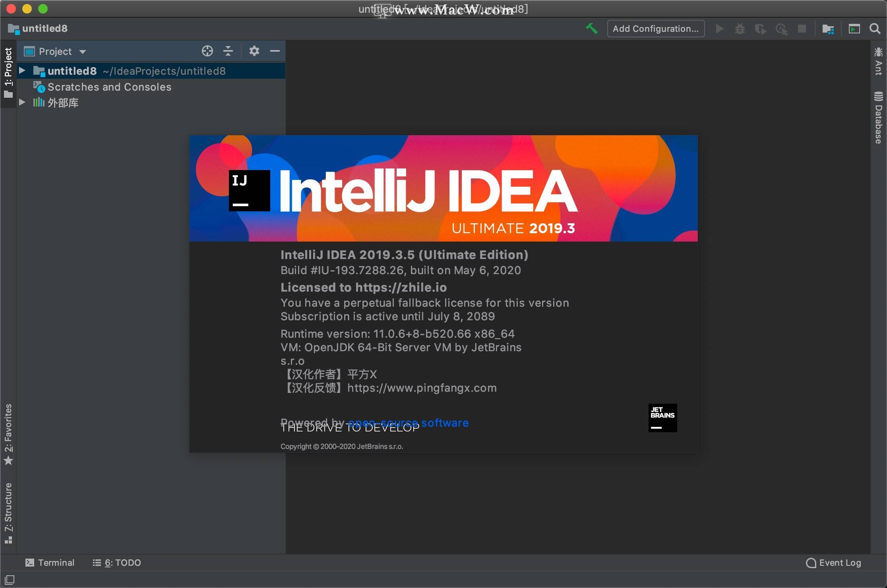Screen dimensions: 887x588
Task: Click the open-source software link
Action: point(408,423)
